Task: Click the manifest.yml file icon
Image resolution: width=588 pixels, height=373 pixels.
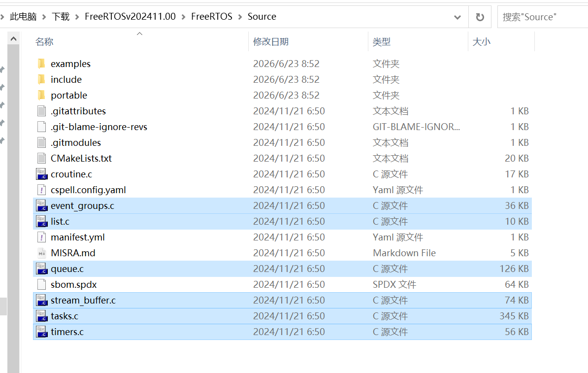Action: 42,237
